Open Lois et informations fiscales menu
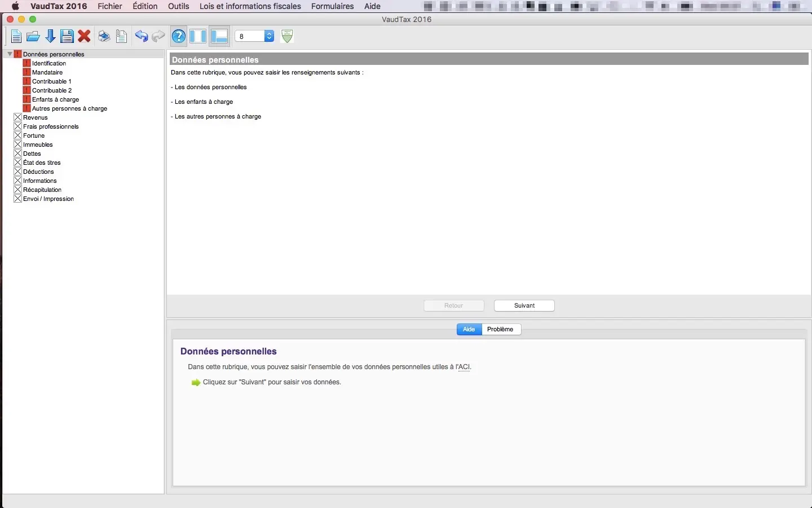 [x=250, y=6]
